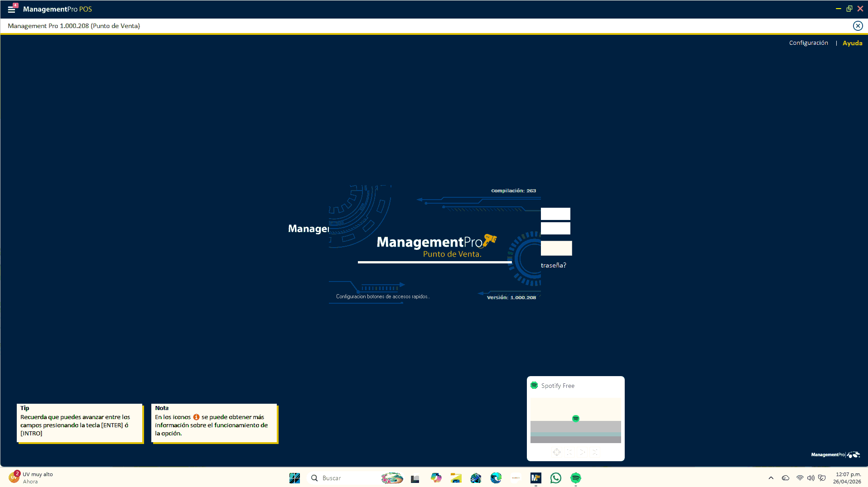Open the Ayuda menu
The image size is (868, 487).
(852, 43)
